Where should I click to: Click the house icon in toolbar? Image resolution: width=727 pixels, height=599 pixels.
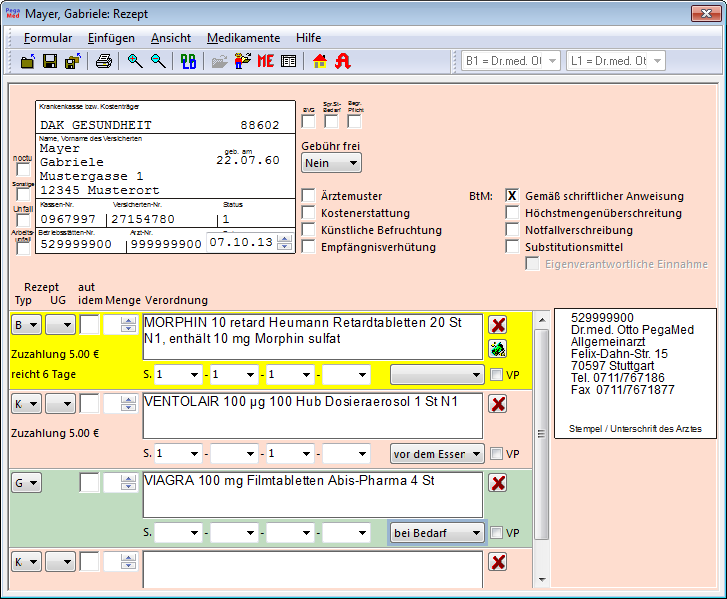320,61
